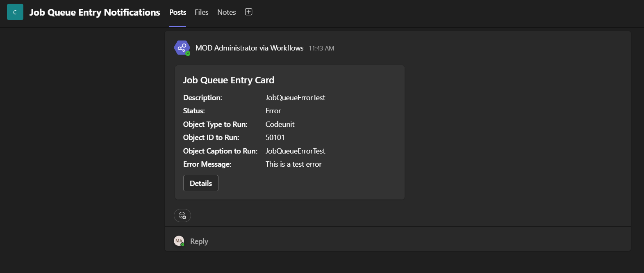Screen dimensions: 644x273
Task: Click the Details button on the card
Action: (201, 183)
